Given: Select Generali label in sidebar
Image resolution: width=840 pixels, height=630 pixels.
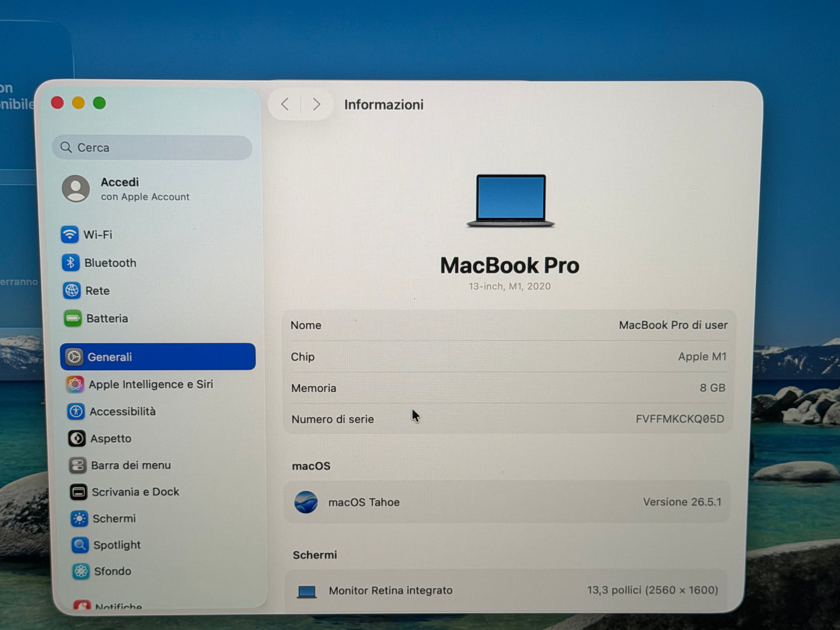Looking at the screenshot, I should pos(110,357).
